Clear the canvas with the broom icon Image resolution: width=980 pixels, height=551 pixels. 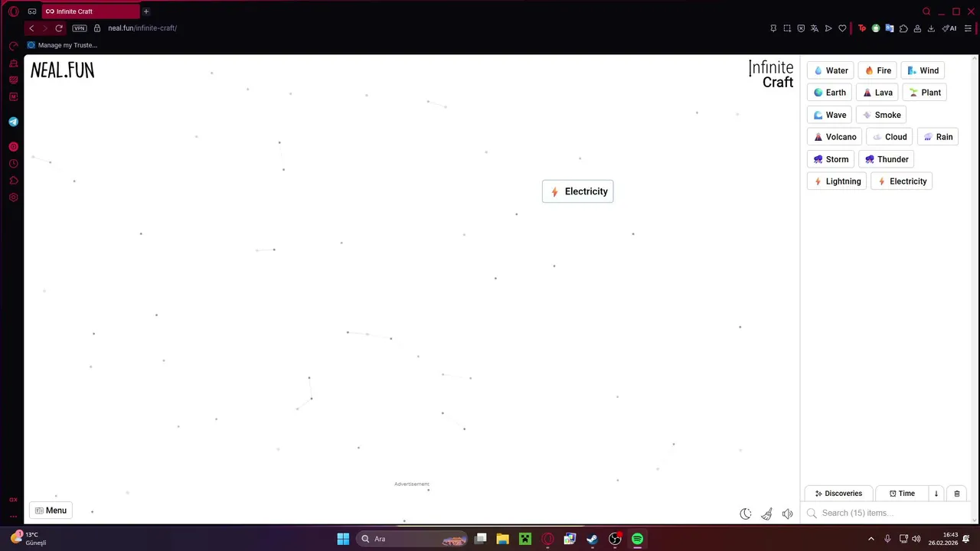(766, 514)
